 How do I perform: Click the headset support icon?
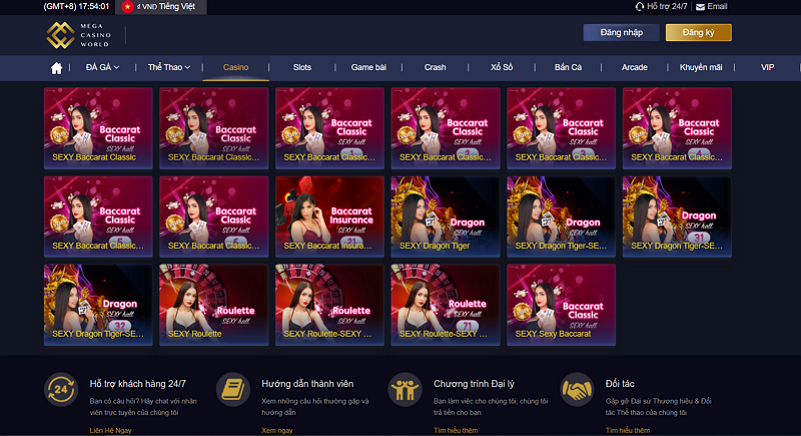tap(640, 7)
